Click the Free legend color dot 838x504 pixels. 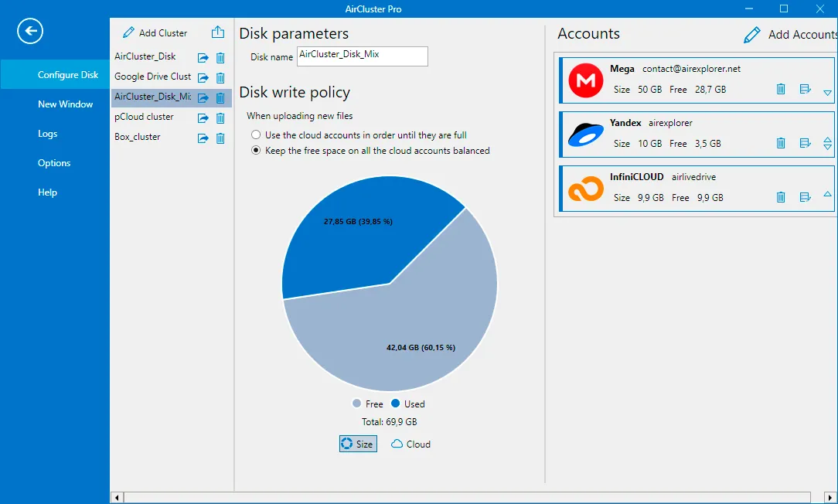coord(356,403)
